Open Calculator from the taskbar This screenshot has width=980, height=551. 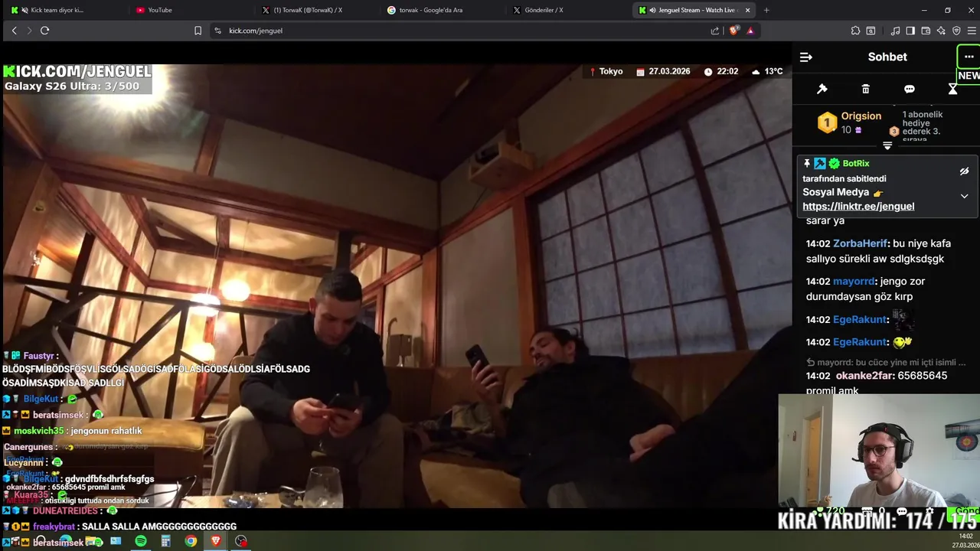pos(165,541)
